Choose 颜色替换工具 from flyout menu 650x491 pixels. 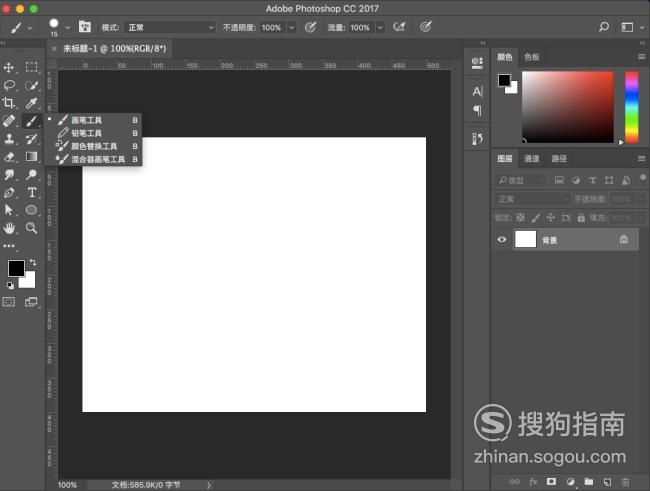pyautogui.click(x=93, y=146)
